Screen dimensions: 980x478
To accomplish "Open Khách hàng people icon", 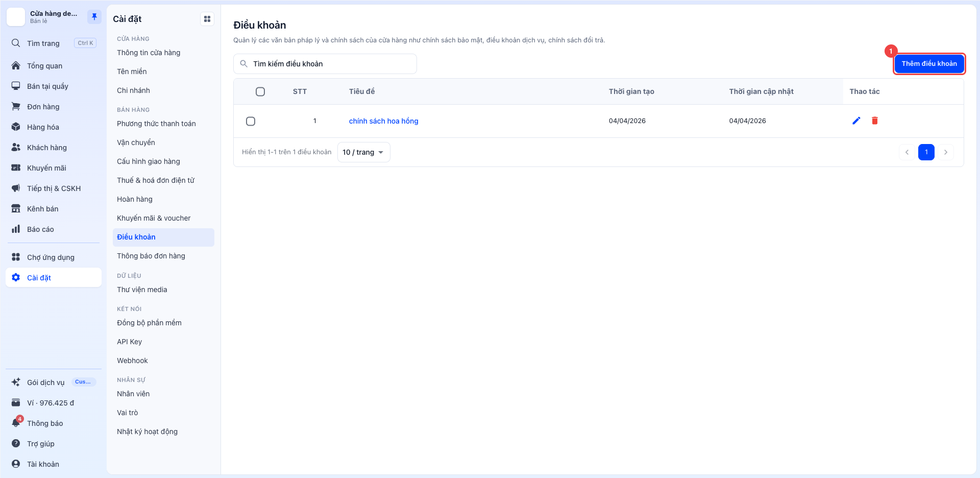I will coord(16,147).
